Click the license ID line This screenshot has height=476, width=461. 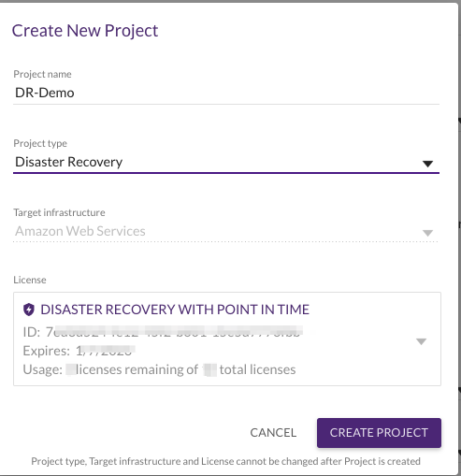point(163,332)
